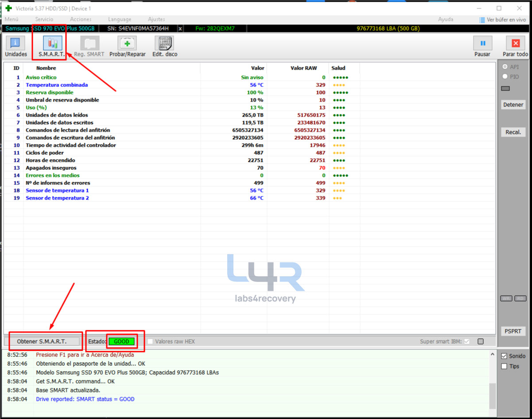
Task: Click the Nombre column header
Action: tap(46, 68)
